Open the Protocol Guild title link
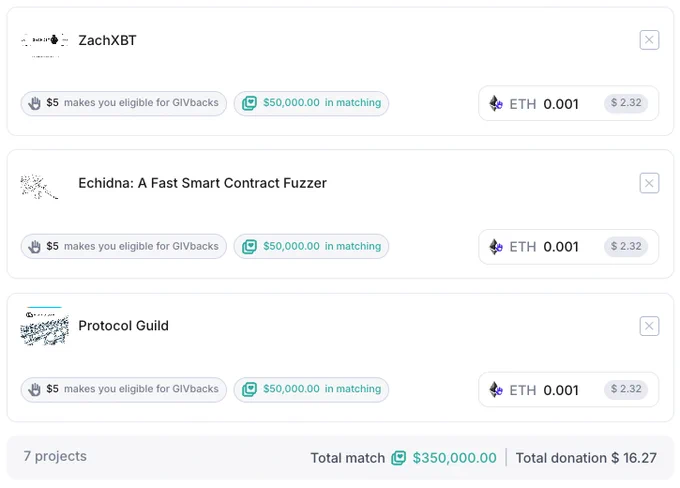Image resolution: width=680 pixels, height=488 pixels. [123, 325]
